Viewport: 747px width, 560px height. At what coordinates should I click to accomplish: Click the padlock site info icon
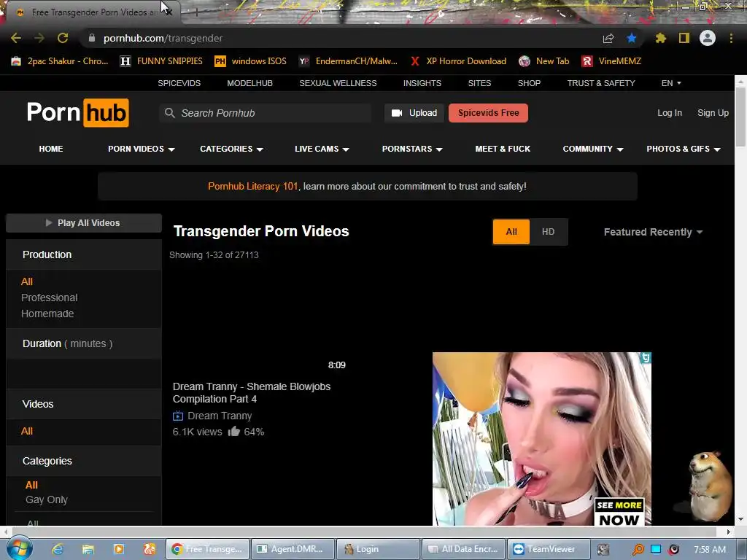92,38
